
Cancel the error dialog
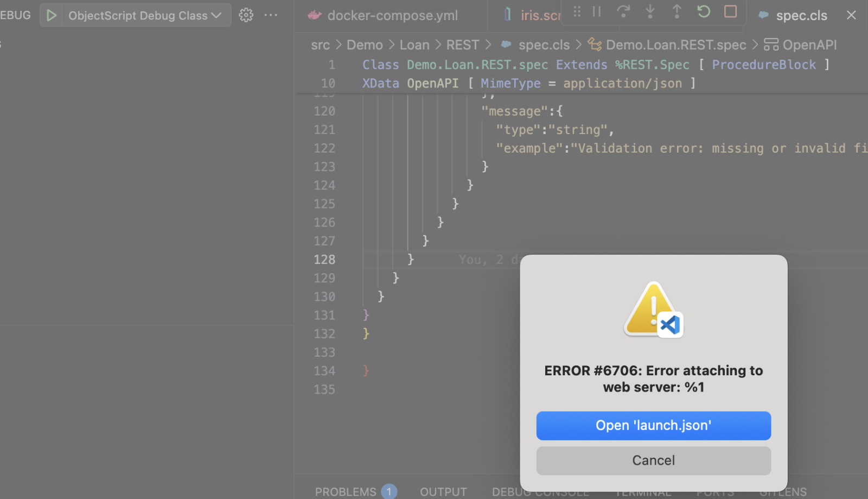(x=653, y=460)
